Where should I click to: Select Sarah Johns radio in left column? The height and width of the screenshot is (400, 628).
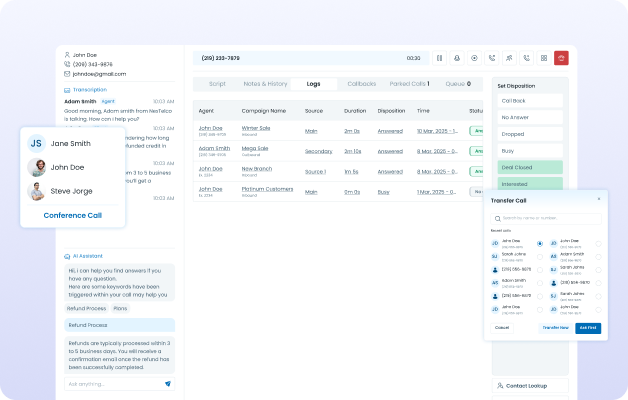(540, 256)
